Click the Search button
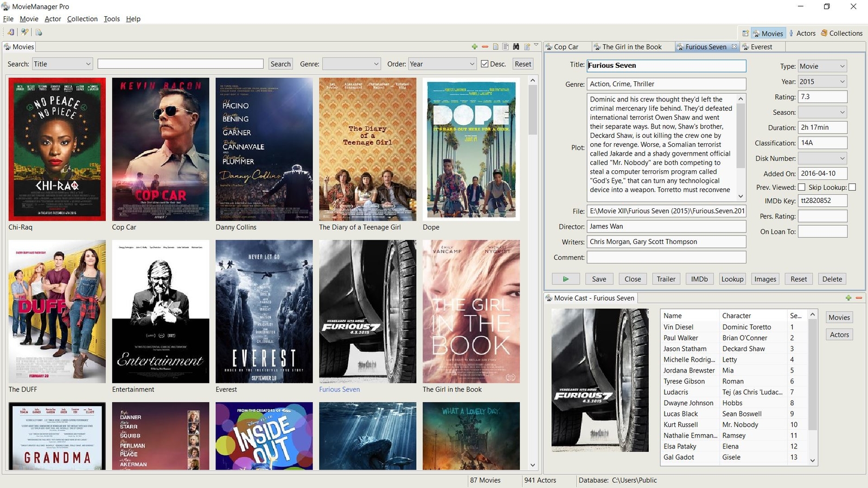The width and height of the screenshot is (868, 488). point(280,64)
